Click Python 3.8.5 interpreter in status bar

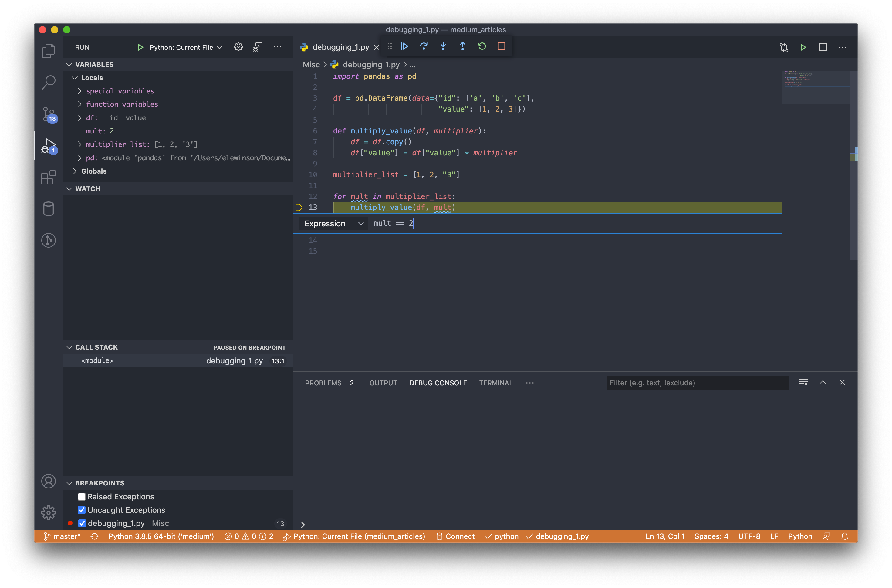point(161,536)
